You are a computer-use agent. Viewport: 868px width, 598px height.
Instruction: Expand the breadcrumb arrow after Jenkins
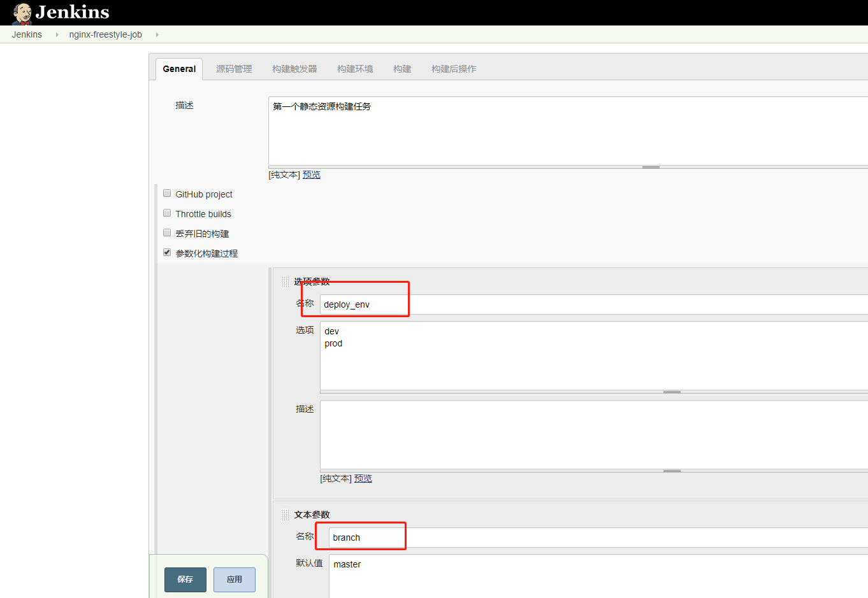pyautogui.click(x=57, y=34)
